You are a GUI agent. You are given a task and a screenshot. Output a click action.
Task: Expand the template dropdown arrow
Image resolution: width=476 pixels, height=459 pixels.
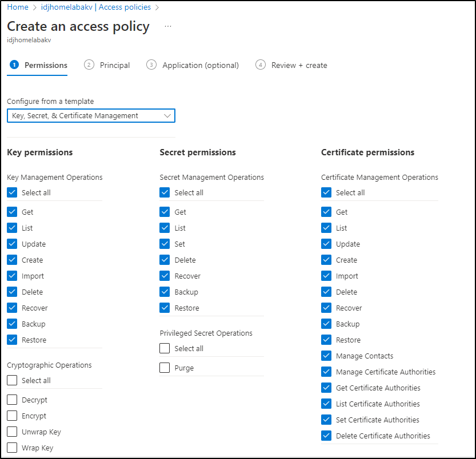coord(167,115)
